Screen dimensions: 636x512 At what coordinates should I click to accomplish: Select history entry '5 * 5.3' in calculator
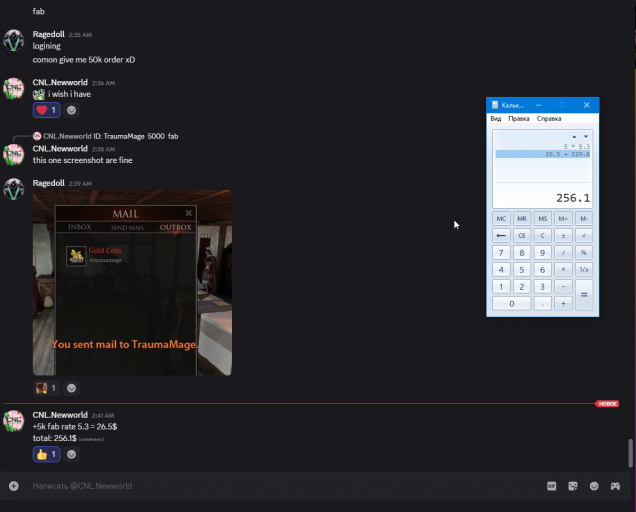(543, 146)
